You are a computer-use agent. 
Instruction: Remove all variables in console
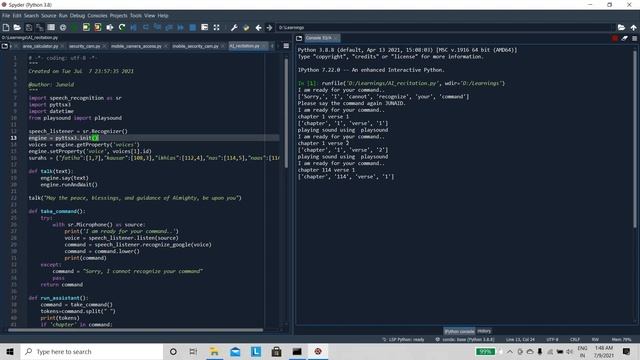click(624, 38)
